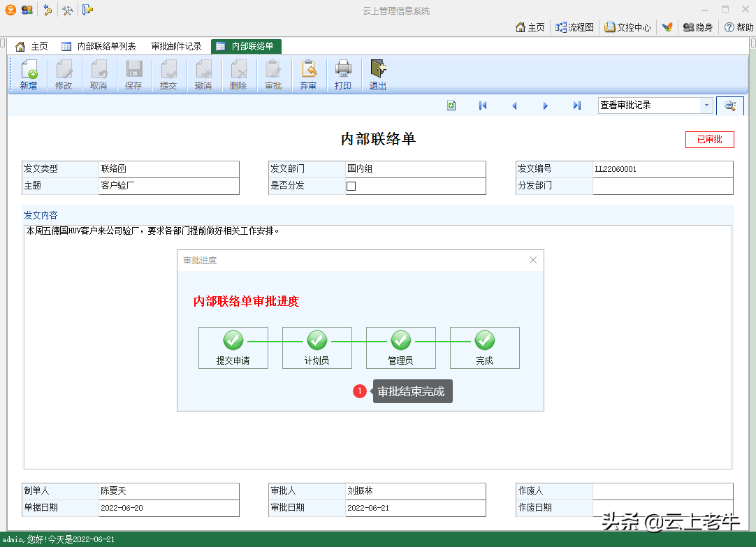Click the 发文内容 section label

(x=41, y=215)
